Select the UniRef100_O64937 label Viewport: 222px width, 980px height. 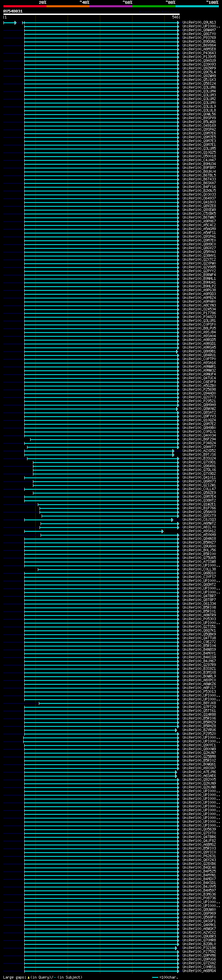199,198
